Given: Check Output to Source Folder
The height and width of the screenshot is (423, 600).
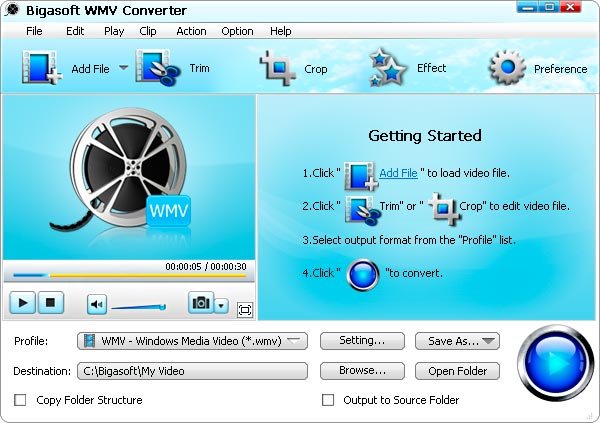Looking at the screenshot, I should [327, 400].
